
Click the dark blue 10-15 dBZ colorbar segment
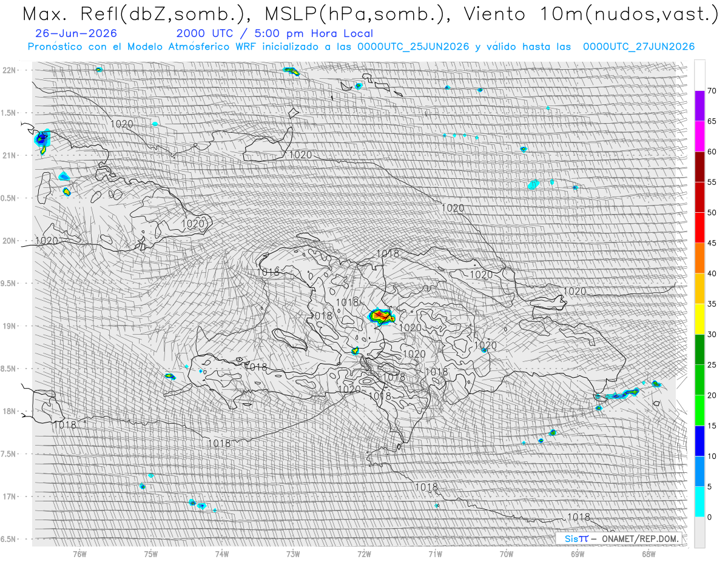(699, 441)
